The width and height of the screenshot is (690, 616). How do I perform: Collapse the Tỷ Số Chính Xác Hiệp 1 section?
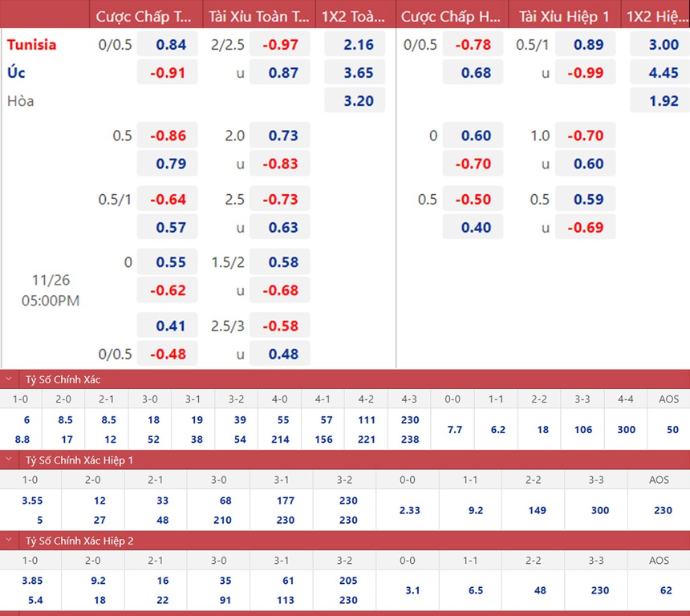pyautogui.click(x=9, y=460)
